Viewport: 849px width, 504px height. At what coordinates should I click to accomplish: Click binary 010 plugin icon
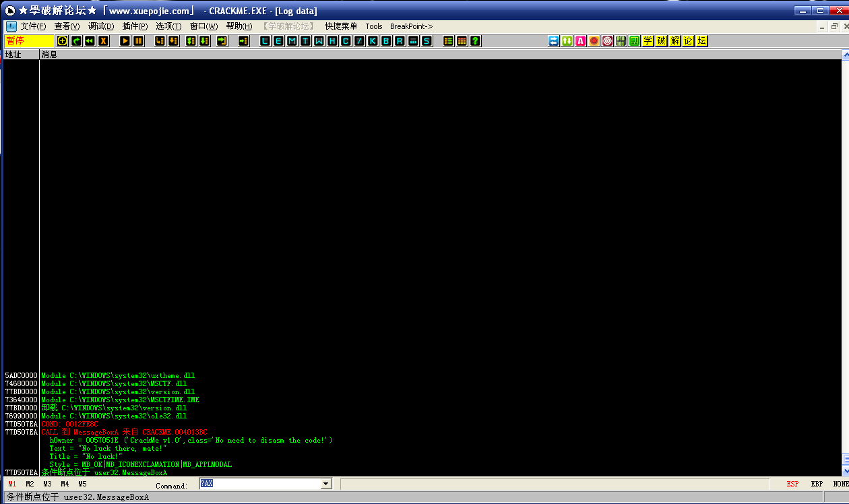point(621,41)
